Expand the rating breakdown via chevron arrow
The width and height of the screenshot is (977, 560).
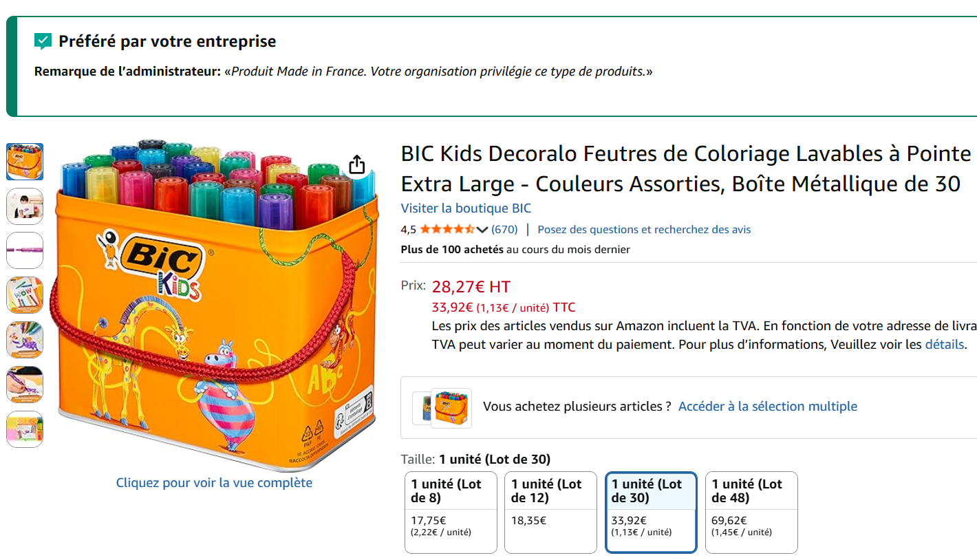click(482, 228)
